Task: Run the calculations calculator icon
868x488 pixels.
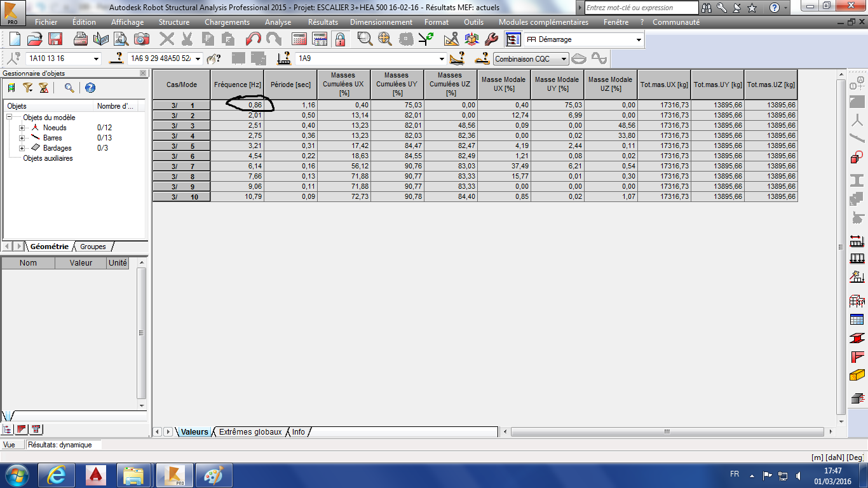Action: (x=300, y=39)
